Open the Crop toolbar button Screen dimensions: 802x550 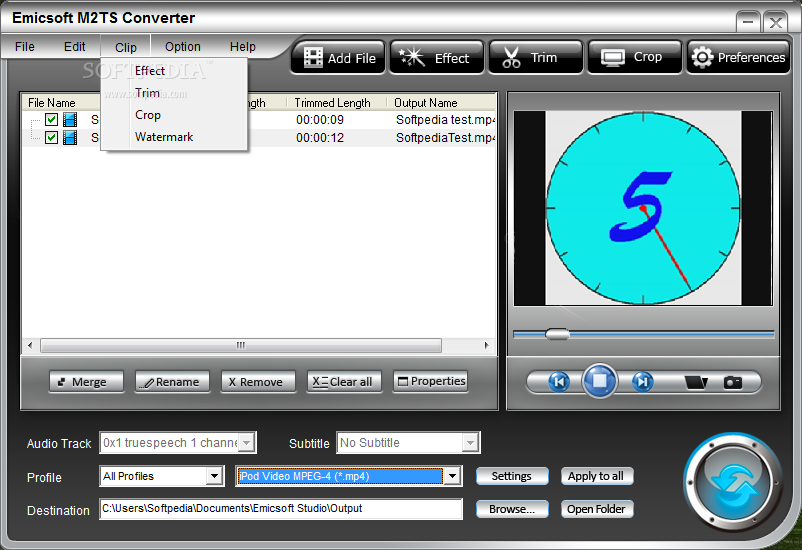(x=635, y=58)
